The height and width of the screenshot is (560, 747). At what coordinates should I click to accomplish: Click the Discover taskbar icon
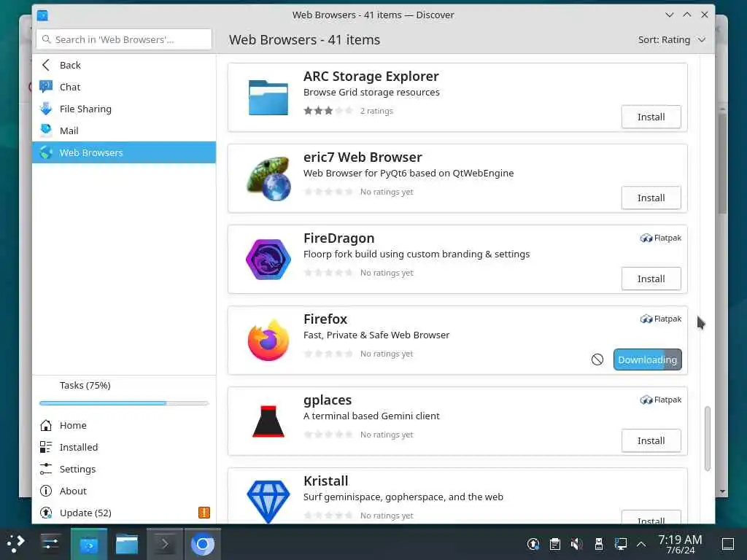click(x=88, y=544)
